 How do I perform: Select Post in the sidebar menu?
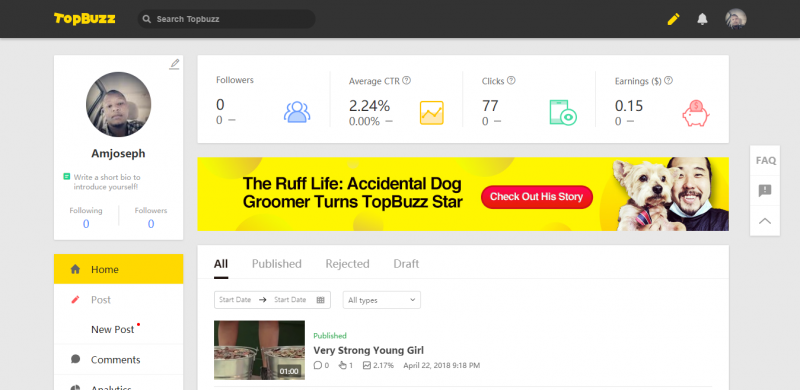point(118,300)
